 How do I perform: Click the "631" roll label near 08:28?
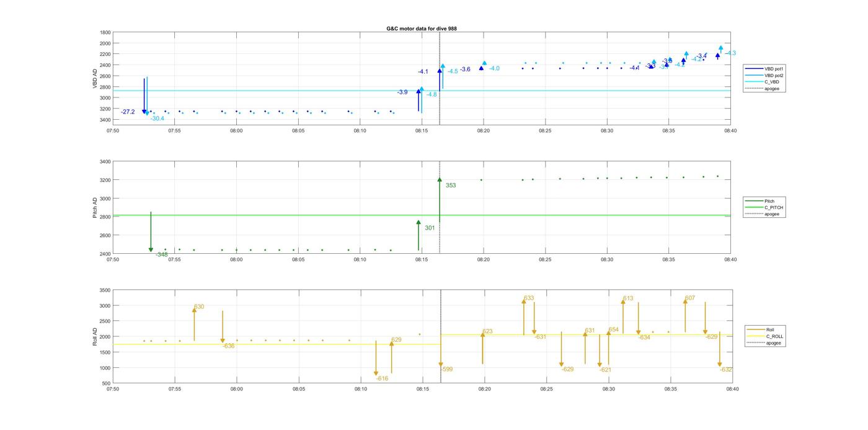590,331
